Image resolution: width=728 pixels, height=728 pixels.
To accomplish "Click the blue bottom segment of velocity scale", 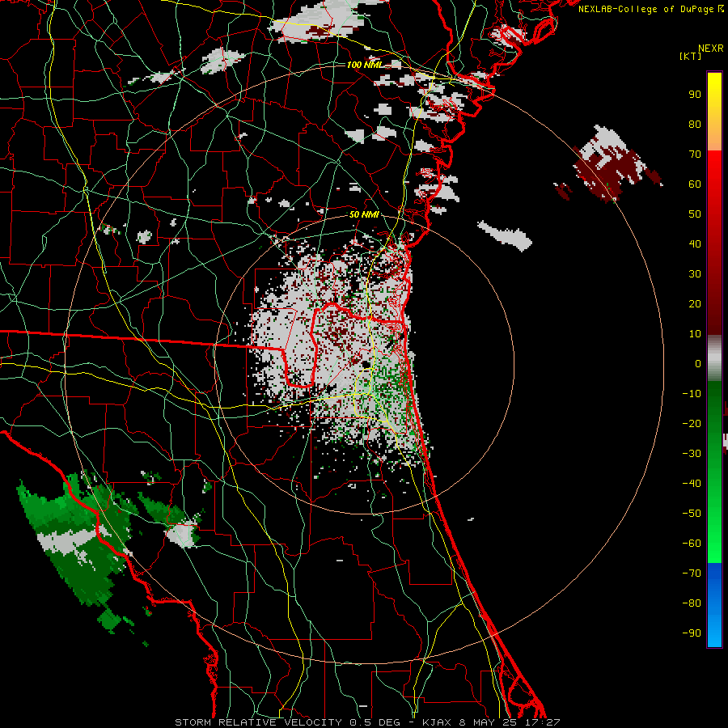I will click(x=714, y=605).
